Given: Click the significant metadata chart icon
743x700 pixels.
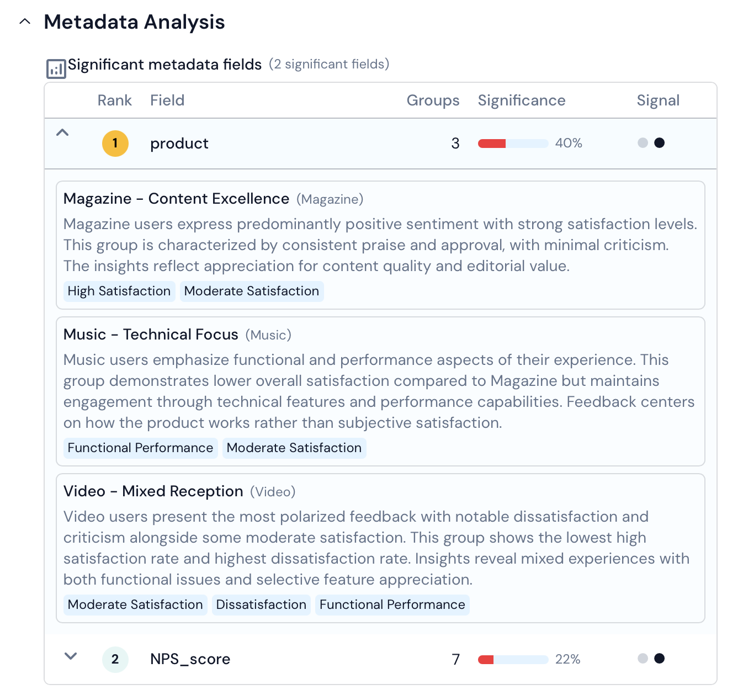Looking at the screenshot, I should click(56, 69).
